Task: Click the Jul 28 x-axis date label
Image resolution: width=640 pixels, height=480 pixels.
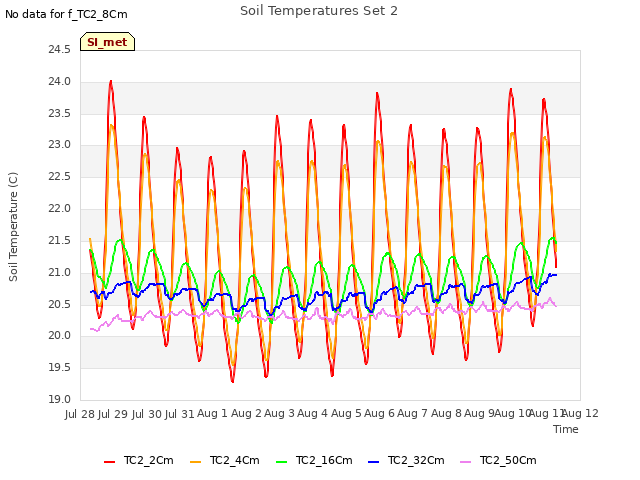Action: pos(80,414)
